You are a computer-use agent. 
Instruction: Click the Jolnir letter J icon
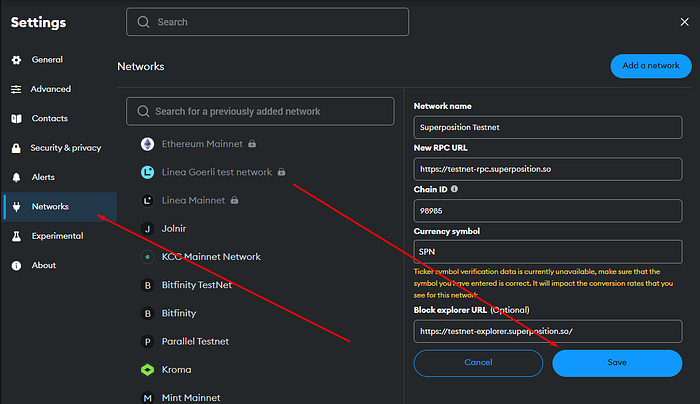point(147,229)
